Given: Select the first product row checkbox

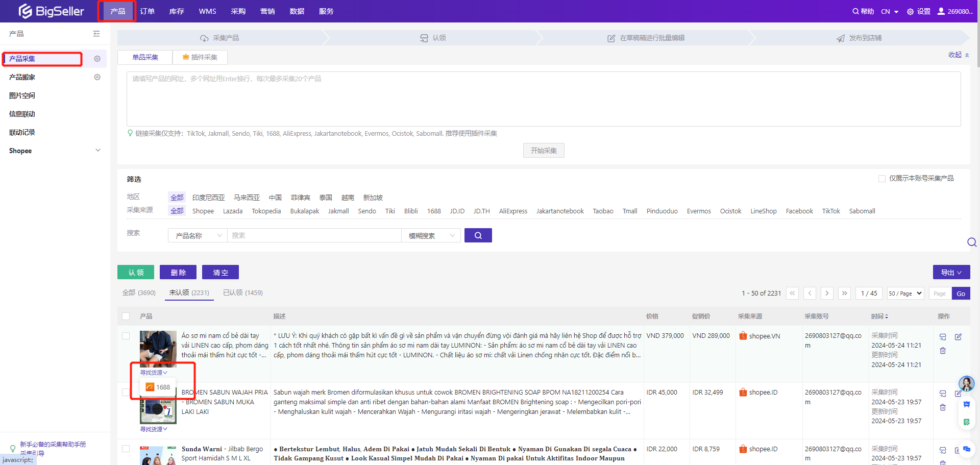Looking at the screenshot, I should click(126, 336).
